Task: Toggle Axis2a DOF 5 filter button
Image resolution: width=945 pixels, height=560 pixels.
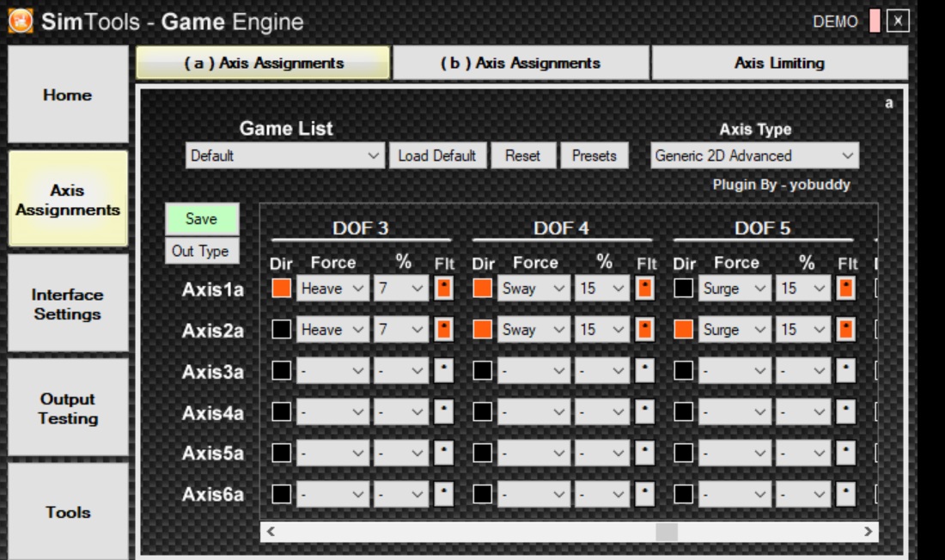Action: [846, 329]
